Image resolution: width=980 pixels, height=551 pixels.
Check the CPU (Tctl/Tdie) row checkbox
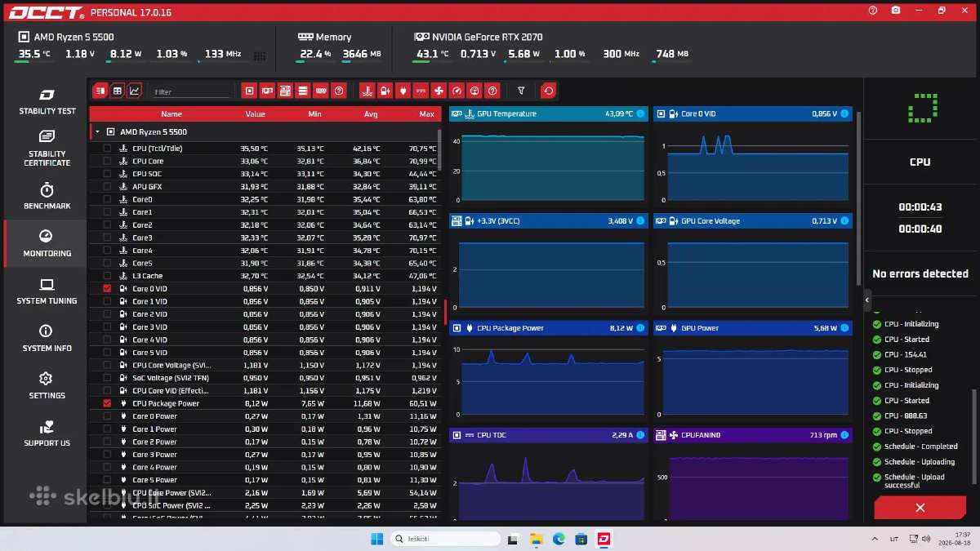tap(107, 149)
